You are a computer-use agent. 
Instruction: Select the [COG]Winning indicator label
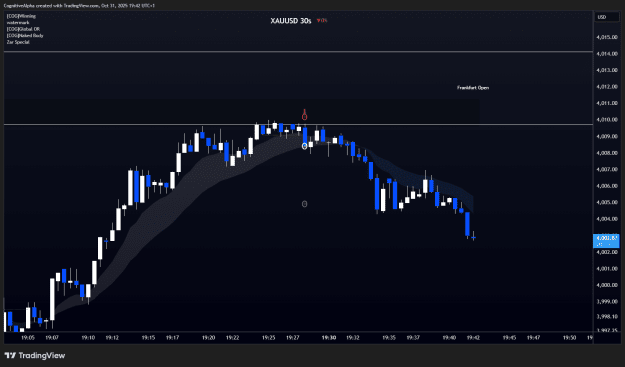pyautogui.click(x=21, y=16)
